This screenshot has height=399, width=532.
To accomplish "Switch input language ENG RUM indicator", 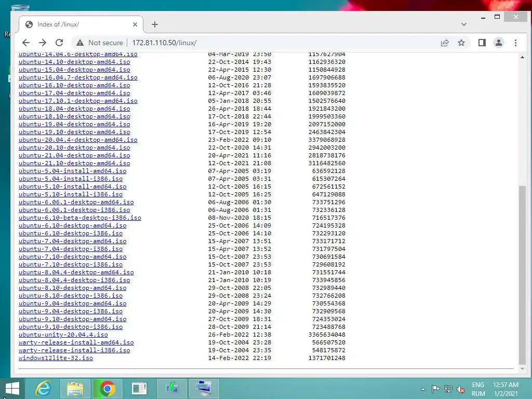I will click(478, 389).
